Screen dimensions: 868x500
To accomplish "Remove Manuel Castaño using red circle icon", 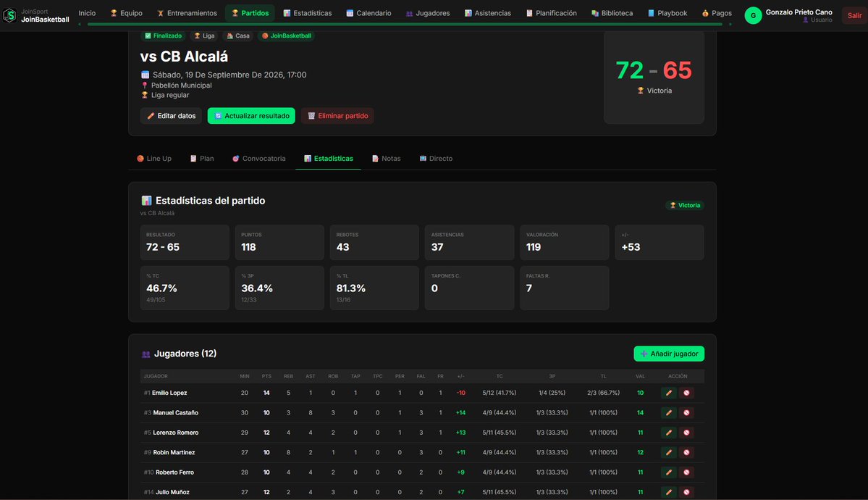I will pos(686,412).
